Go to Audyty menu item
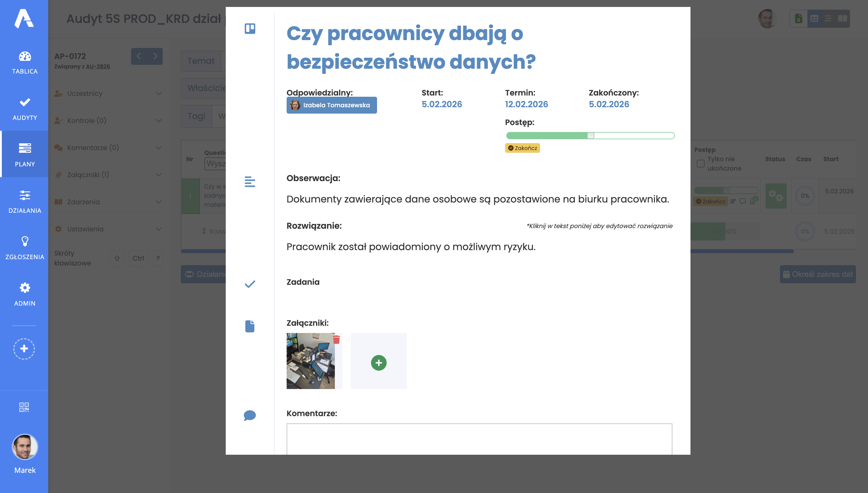The image size is (868, 493). [25, 109]
